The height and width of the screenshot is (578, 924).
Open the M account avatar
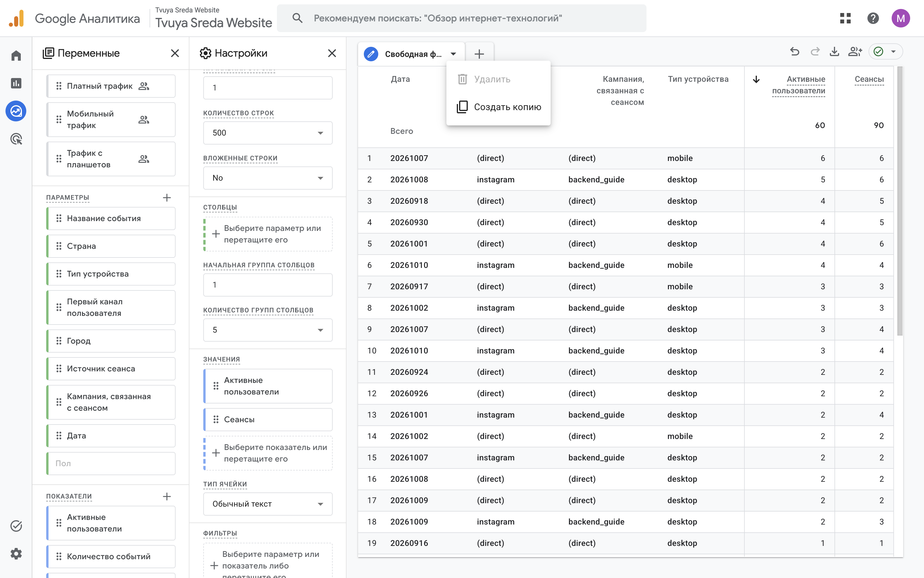click(901, 18)
